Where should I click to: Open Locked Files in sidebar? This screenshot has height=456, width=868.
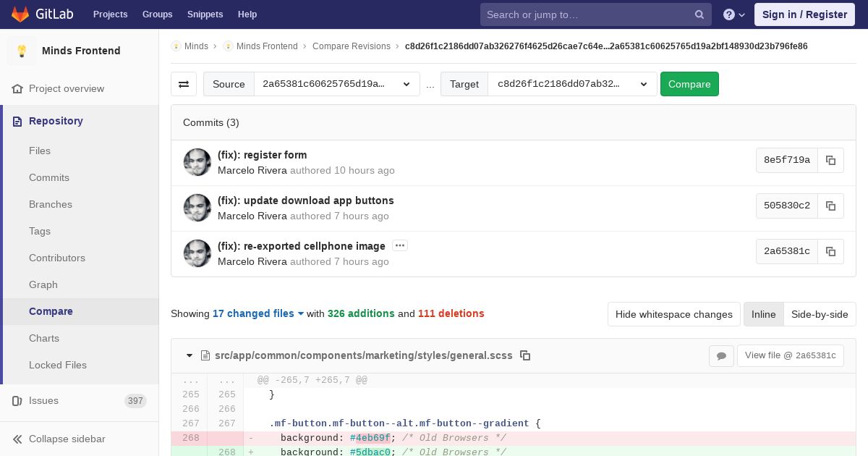[x=58, y=365]
